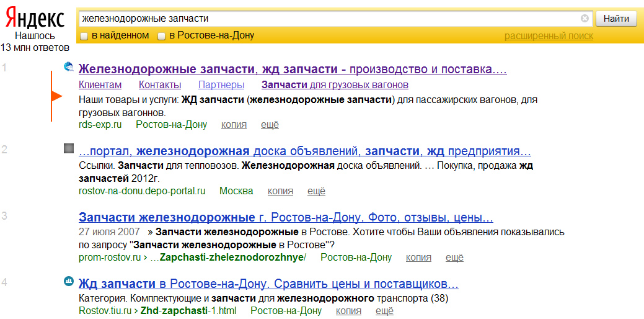Clear the search field with the X icon
The width and height of the screenshot is (644, 319).
tap(585, 19)
